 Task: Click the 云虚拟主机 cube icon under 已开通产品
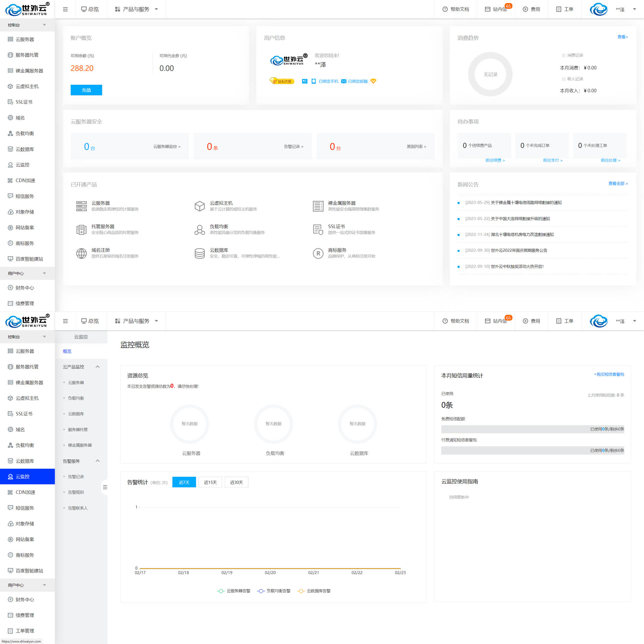(199, 206)
